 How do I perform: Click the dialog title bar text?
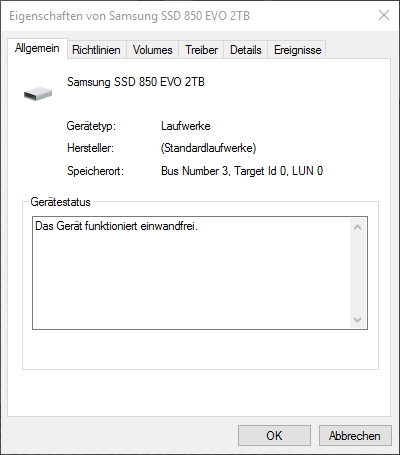129,16
